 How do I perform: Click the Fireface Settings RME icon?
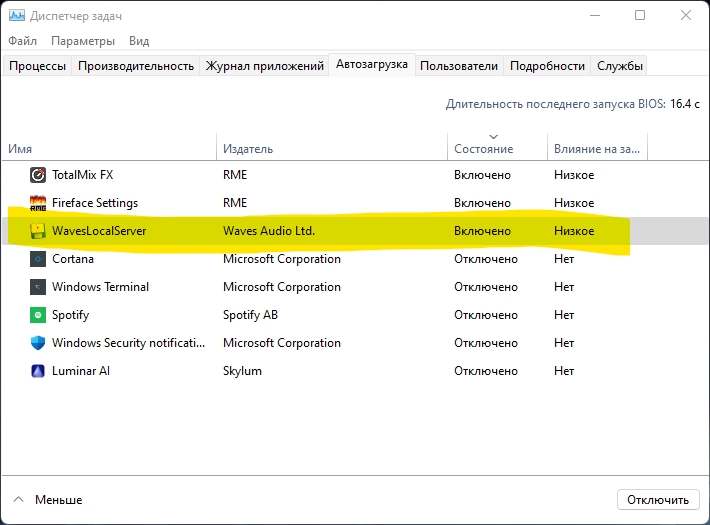(38, 203)
